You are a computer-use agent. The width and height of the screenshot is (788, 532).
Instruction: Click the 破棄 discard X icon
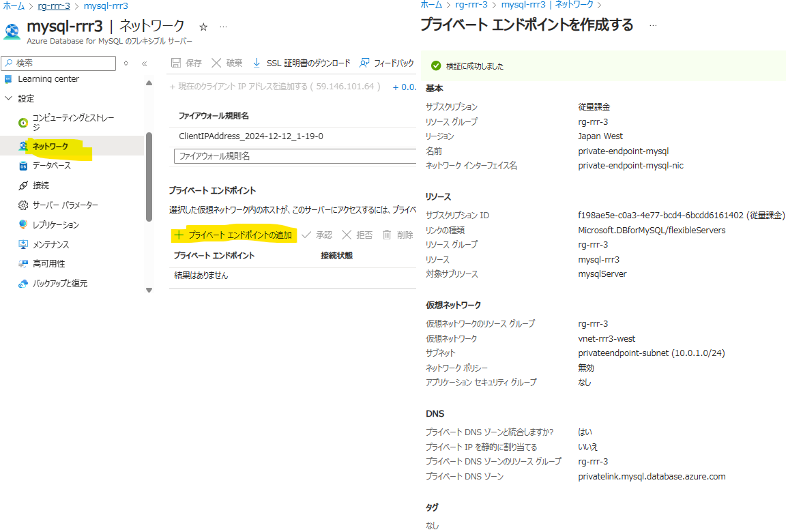pyautogui.click(x=216, y=63)
